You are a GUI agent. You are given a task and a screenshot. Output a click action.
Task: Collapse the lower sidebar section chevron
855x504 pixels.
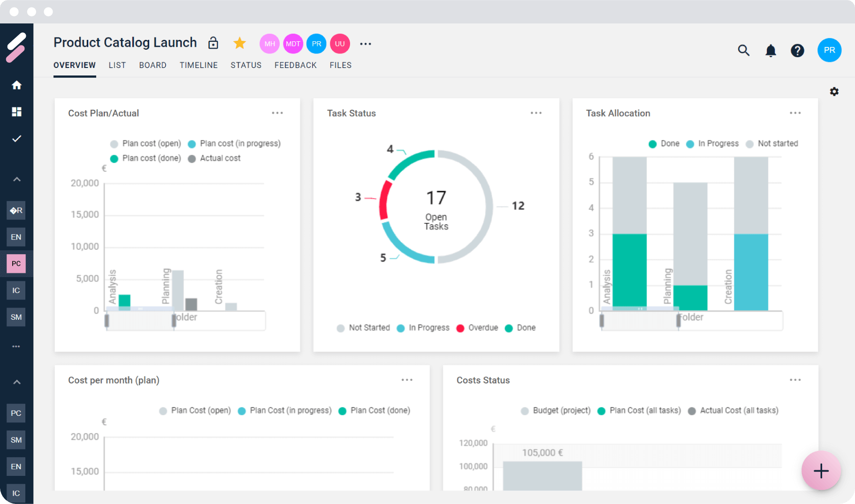click(x=16, y=382)
